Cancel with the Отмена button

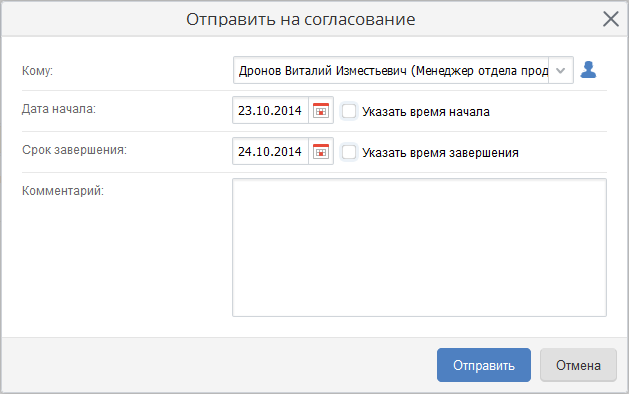[578, 365]
